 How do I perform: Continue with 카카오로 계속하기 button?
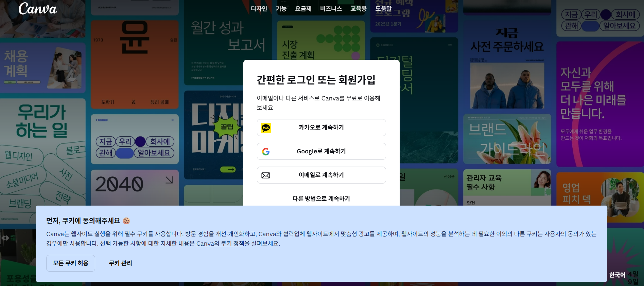321,128
